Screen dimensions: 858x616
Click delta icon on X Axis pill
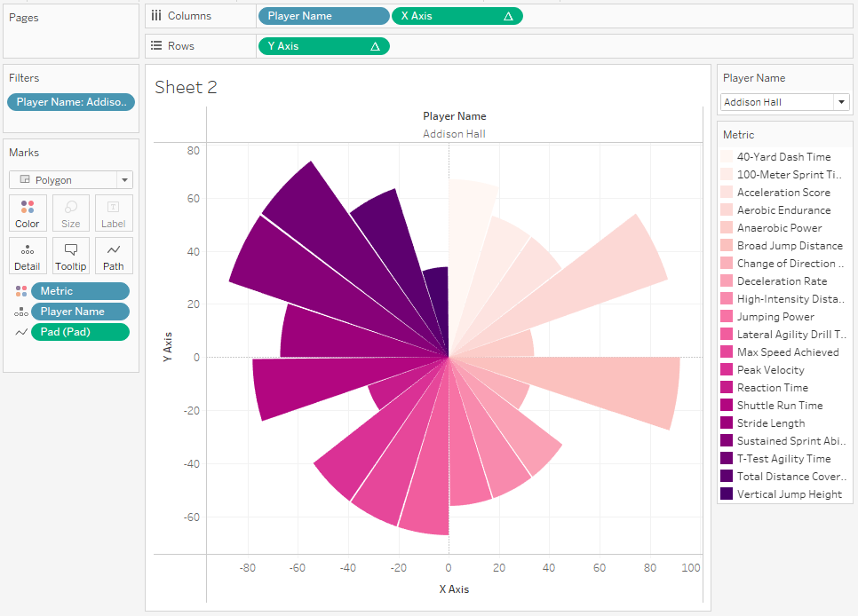click(508, 16)
